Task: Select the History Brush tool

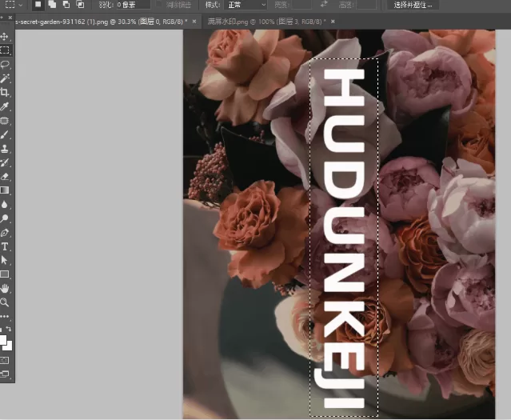Action: 5,162
